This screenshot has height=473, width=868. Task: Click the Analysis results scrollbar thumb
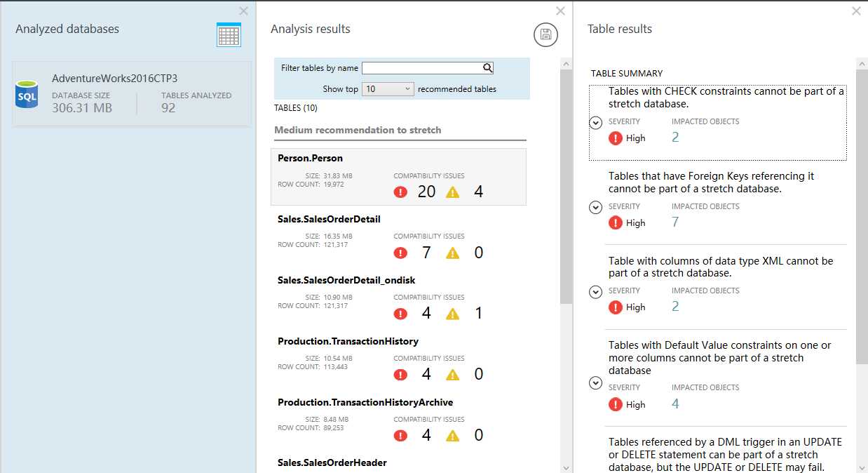pyautogui.click(x=567, y=187)
